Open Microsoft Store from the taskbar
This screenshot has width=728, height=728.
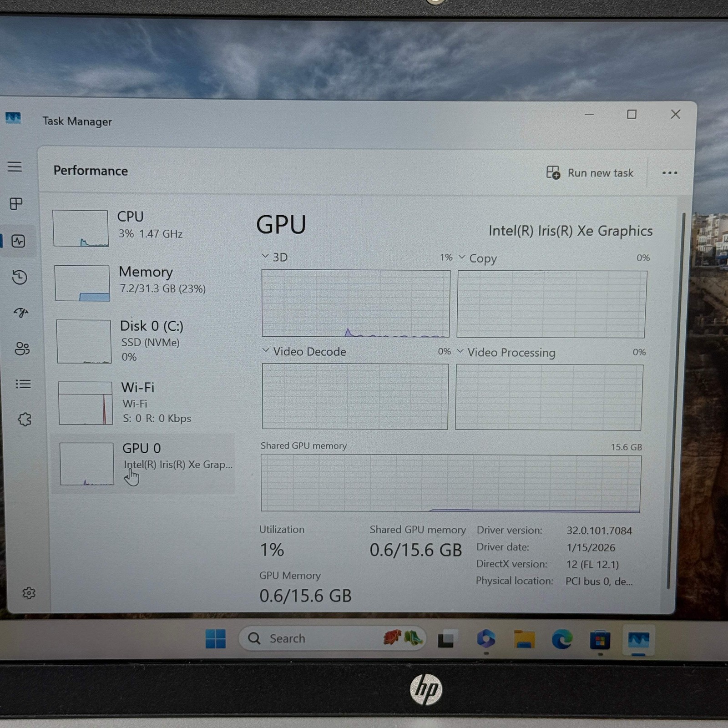600,640
